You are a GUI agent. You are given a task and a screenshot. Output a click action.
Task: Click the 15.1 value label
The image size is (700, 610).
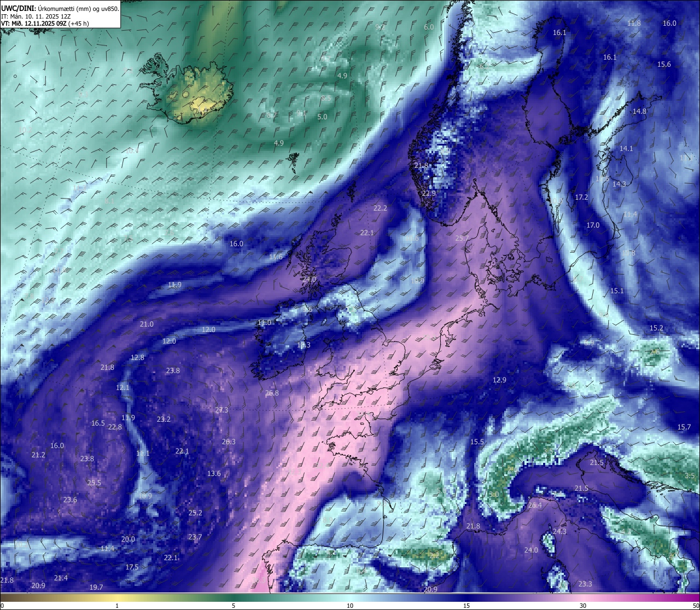617,291
